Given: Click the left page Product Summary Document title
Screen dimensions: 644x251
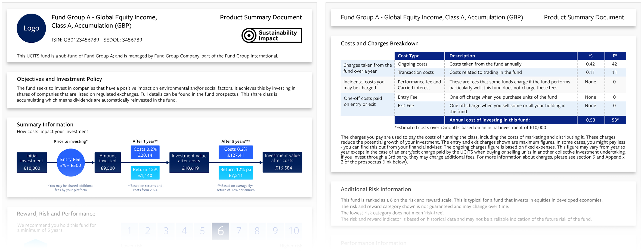Looking at the screenshot, I should coord(261,17).
